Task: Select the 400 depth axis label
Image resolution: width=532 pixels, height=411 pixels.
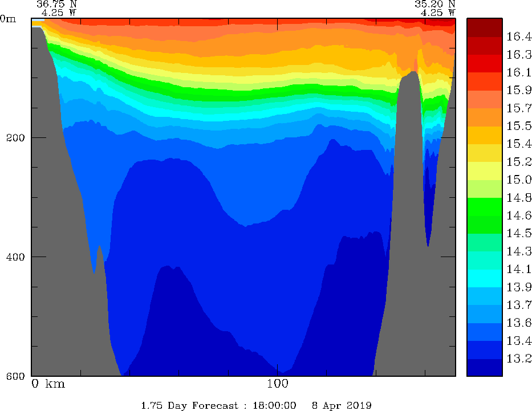Action: tap(15, 257)
